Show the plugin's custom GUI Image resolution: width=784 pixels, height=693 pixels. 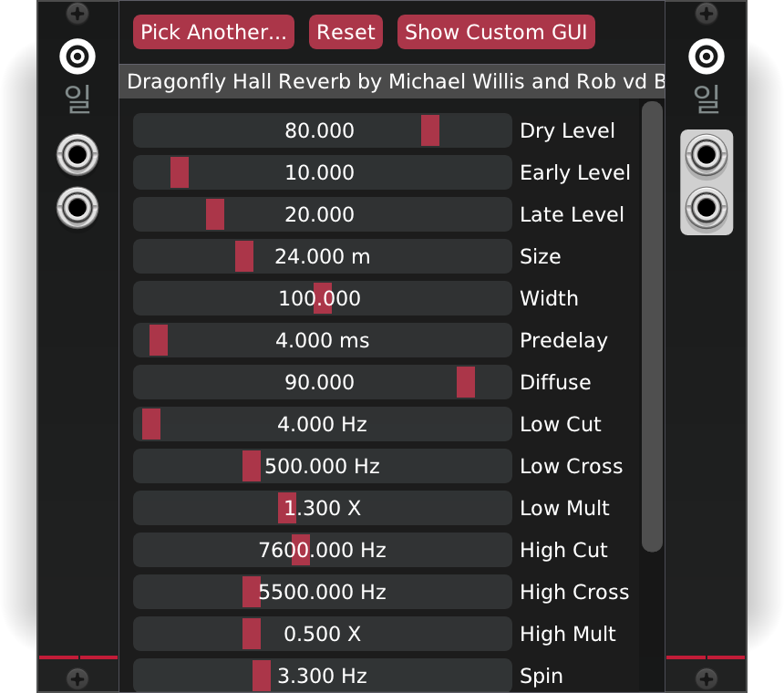pyautogui.click(x=496, y=32)
